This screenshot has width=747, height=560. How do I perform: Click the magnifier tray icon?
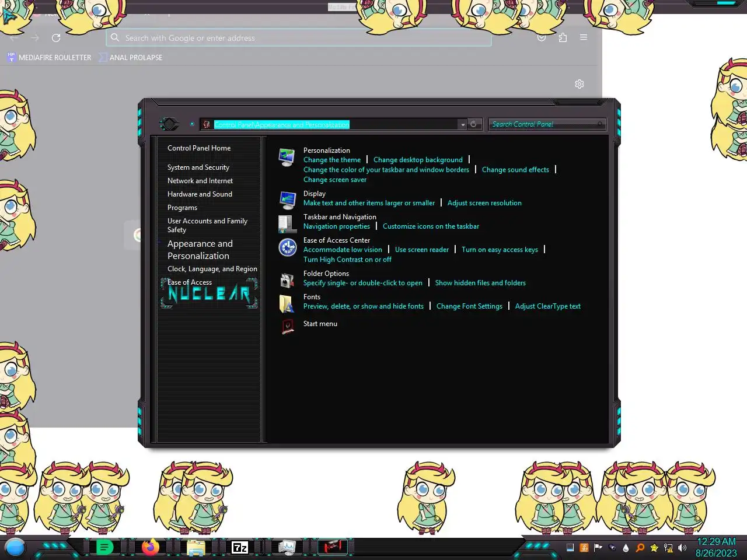640,548
